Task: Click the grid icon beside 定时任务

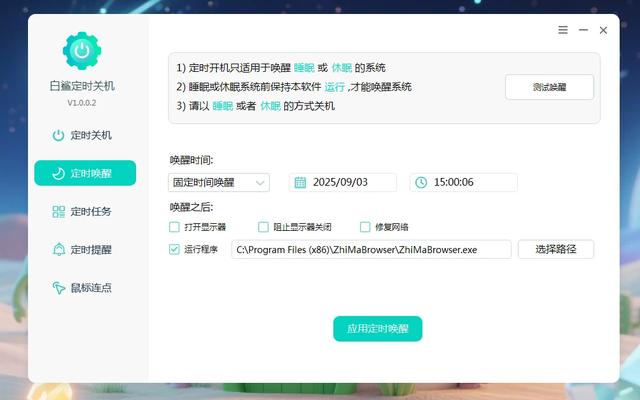Action: [58, 211]
